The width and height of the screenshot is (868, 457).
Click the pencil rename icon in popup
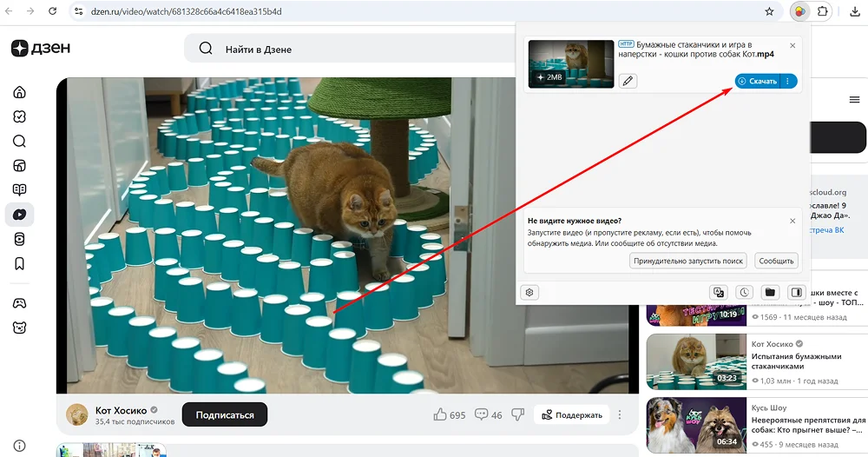628,81
